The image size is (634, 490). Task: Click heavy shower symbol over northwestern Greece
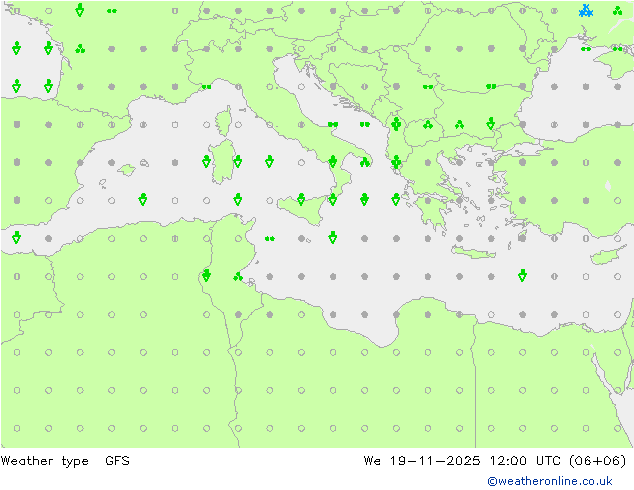tap(396, 162)
